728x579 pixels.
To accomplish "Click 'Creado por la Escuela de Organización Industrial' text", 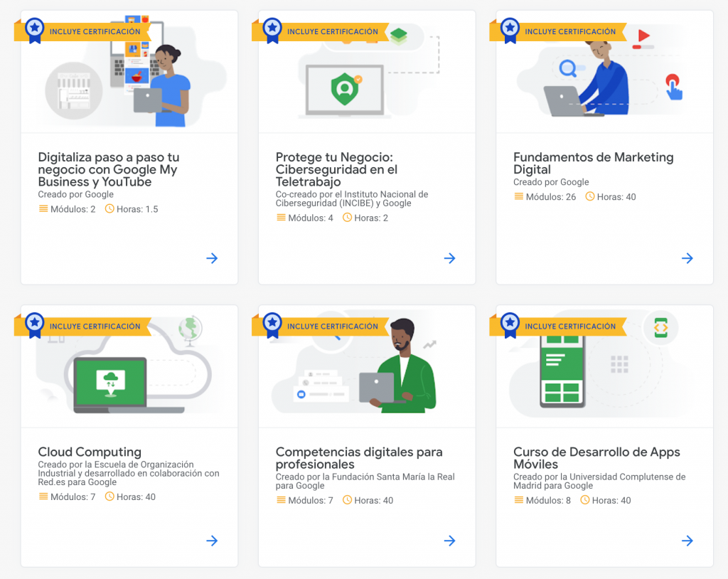I will (129, 473).
